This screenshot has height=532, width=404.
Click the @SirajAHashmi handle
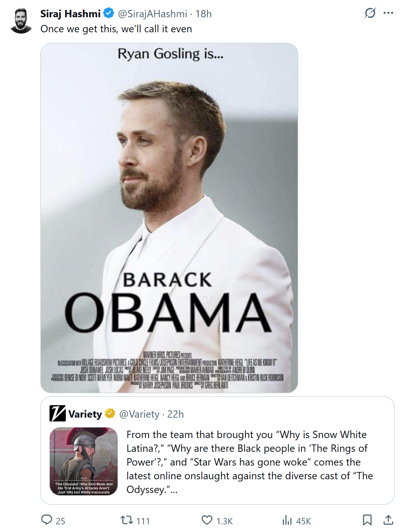coord(152,14)
